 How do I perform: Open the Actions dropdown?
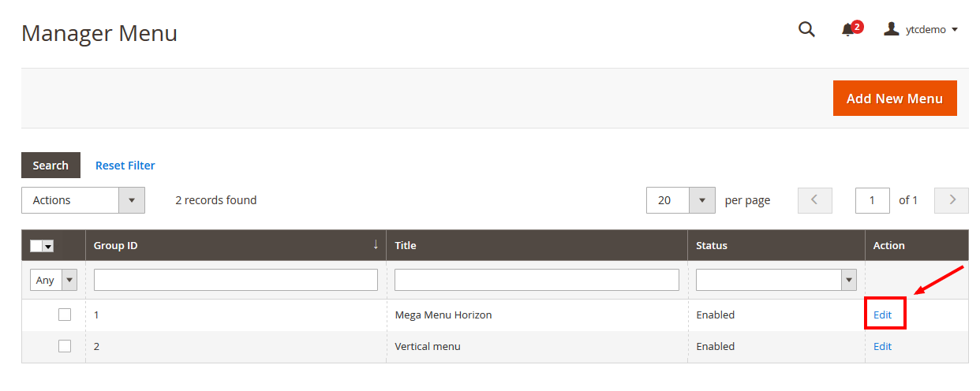[83, 200]
